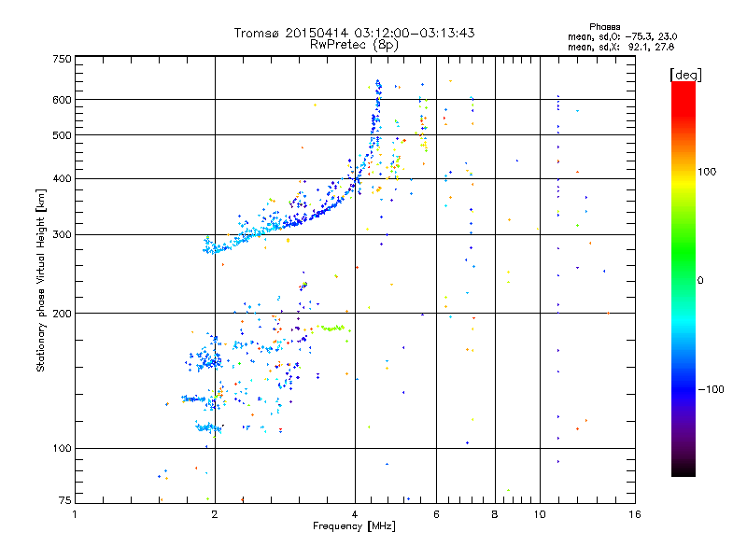Click the colorbar tick label '0'
The height and width of the screenshot is (560, 747).
[x=700, y=281]
